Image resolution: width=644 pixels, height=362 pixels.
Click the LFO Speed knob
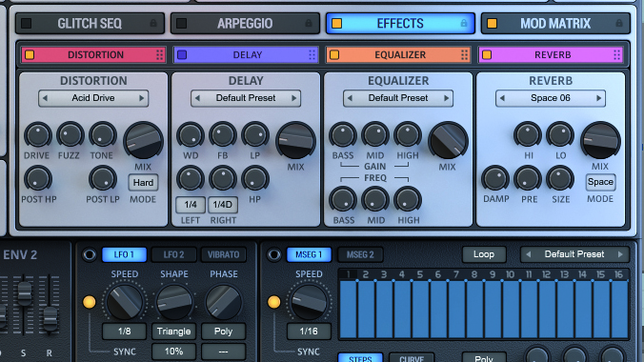click(125, 302)
